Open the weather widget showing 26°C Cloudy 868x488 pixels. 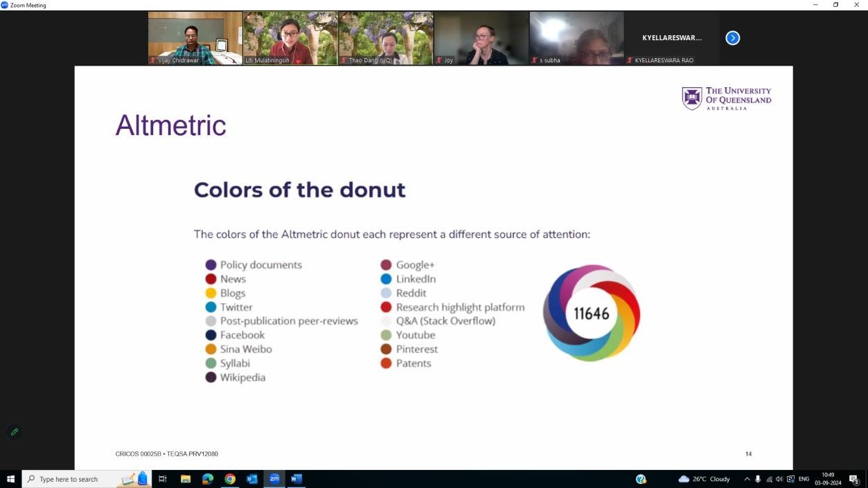click(704, 479)
